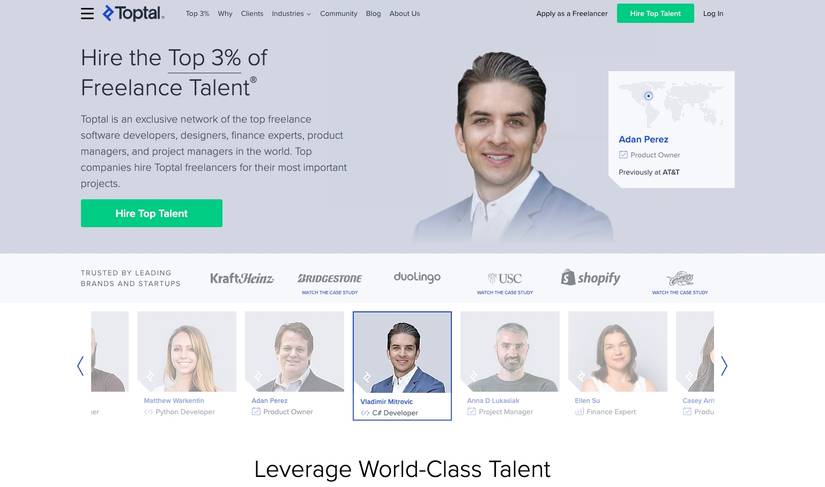Viewport: 825px width, 487px height.
Task: Open the hamburger menu icon
Action: (87, 14)
